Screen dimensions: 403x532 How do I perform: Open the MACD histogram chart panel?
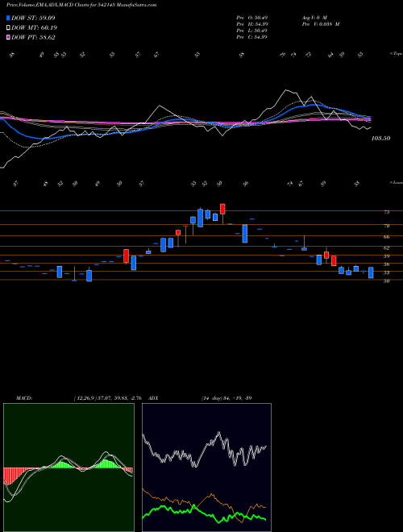pyautogui.click(x=69, y=468)
